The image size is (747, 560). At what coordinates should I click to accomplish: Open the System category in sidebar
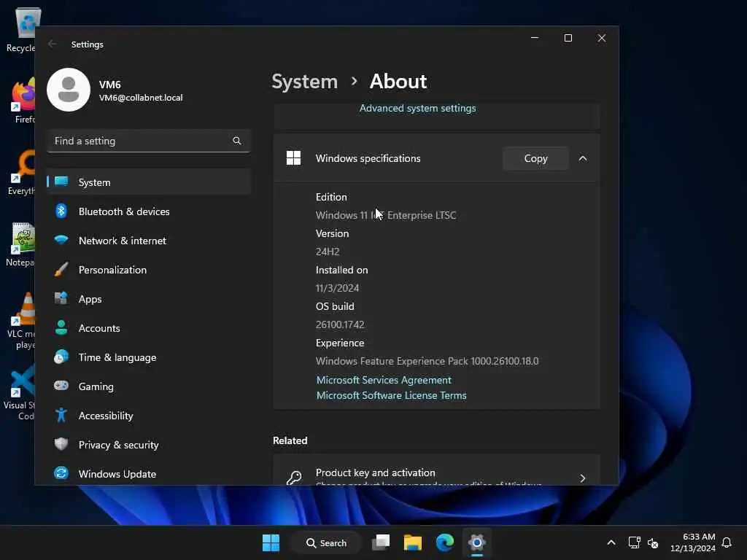point(149,182)
